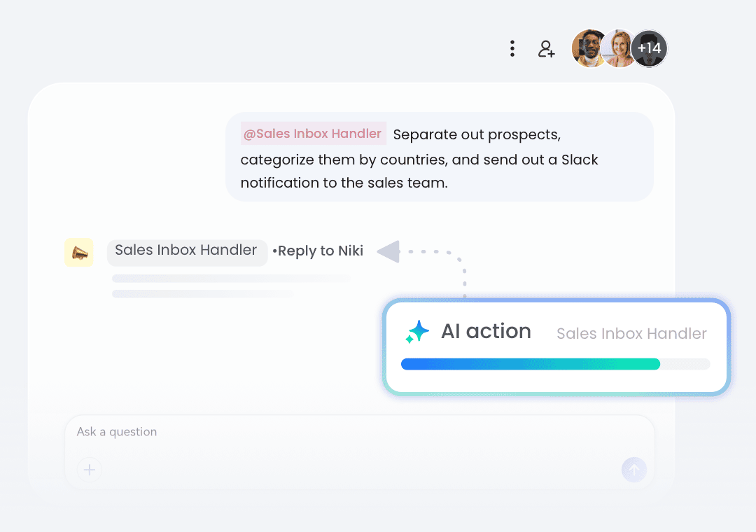This screenshot has height=532, width=756.
Task: Select the blonde woman's avatar
Action: point(619,48)
